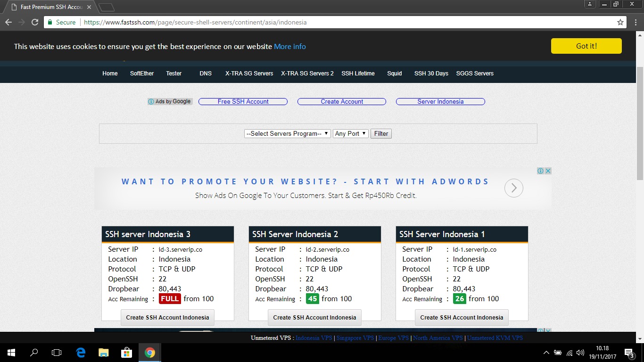Open X-TRA SG Servers 2 menu item
644x362 pixels.
[x=307, y=74]
